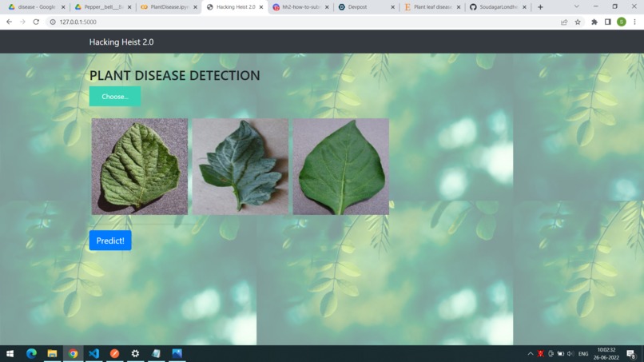Open the clock showing 26-06-2022
Screen dimensions: 644x362
[x=606, y=354]
